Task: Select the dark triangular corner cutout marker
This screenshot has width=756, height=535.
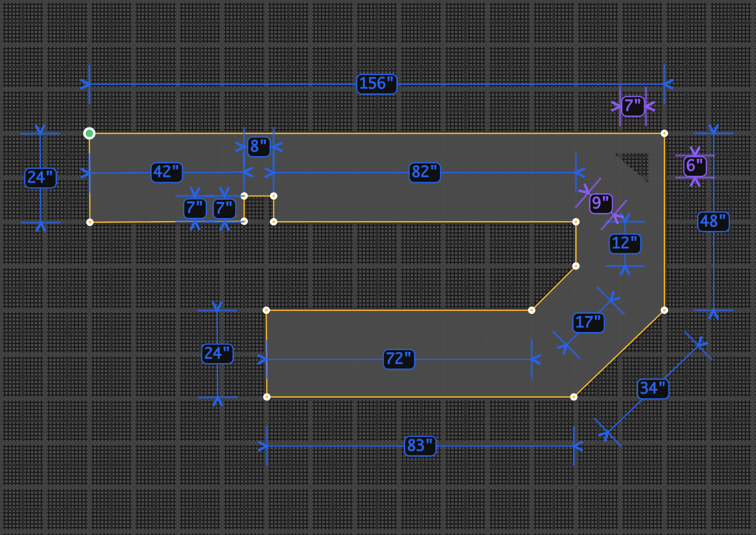Action: 638,163
